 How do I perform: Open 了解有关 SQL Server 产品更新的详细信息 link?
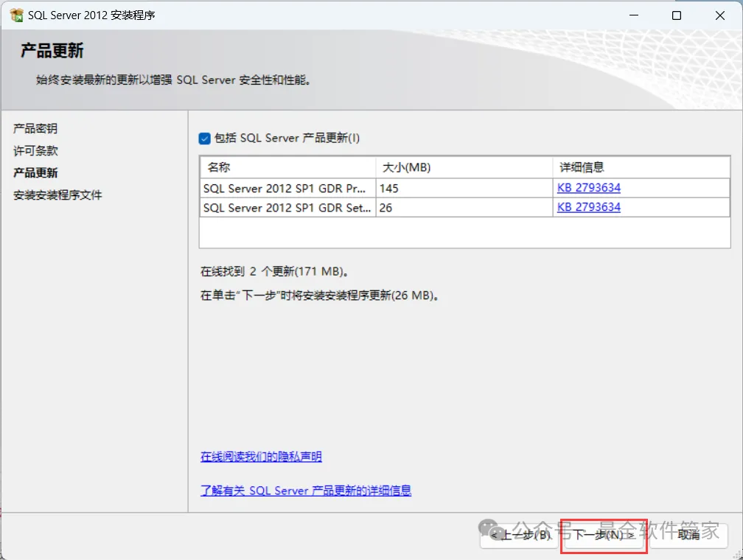point(306,490)
